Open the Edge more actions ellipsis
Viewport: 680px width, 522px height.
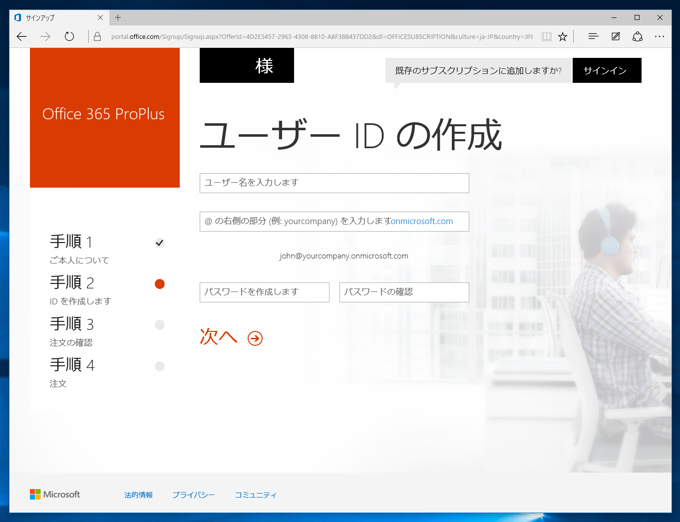click(x=659, y=37)
